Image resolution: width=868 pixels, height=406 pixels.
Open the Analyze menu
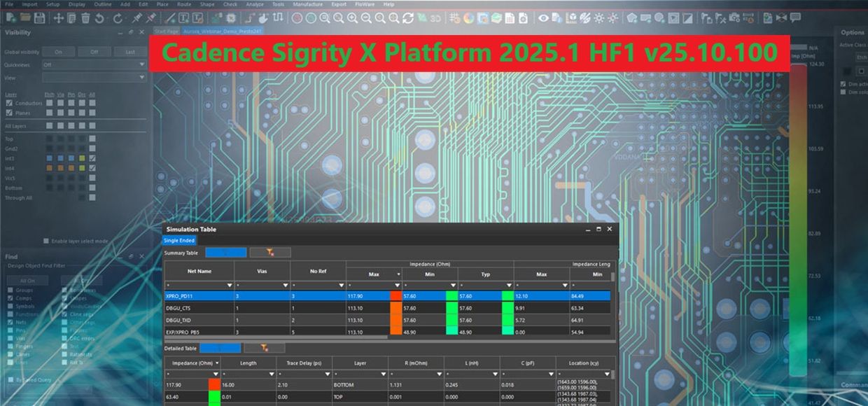coord(255,4)
